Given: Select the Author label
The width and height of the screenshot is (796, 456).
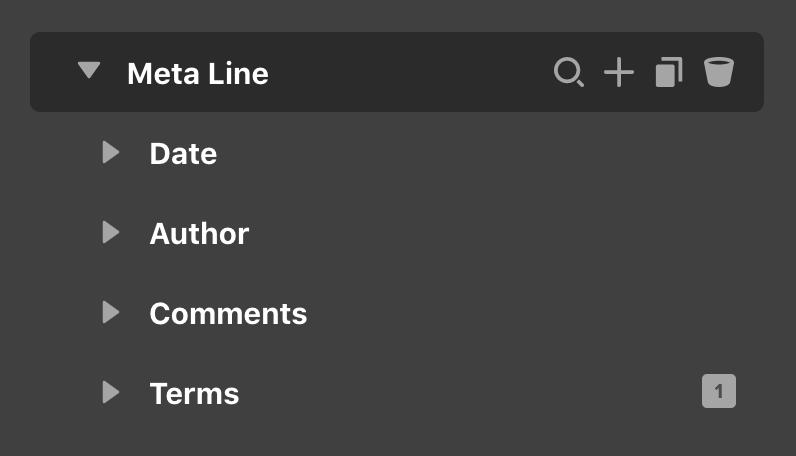Looking at the screenshot, I should point(200,234).
